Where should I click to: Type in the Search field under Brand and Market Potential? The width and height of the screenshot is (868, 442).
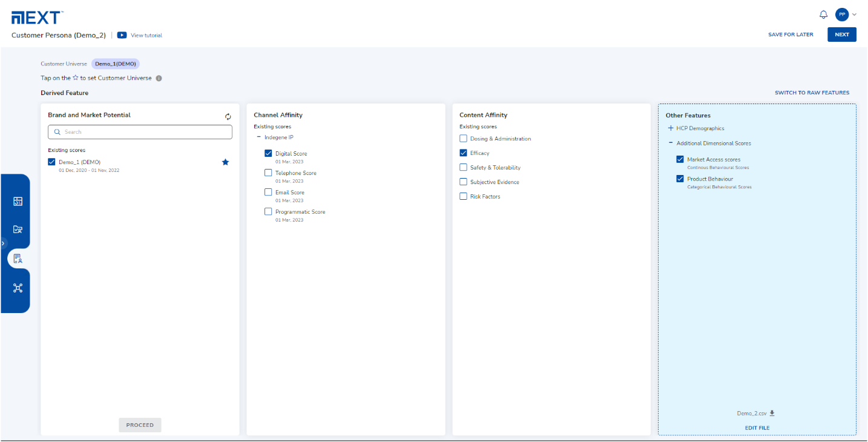click(140, 131)
